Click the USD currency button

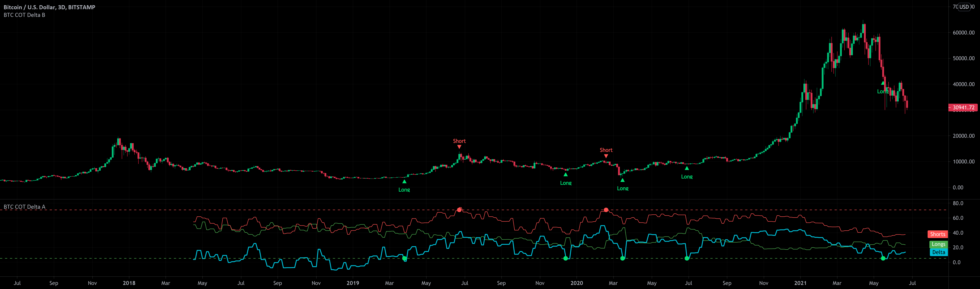[964, 7]
